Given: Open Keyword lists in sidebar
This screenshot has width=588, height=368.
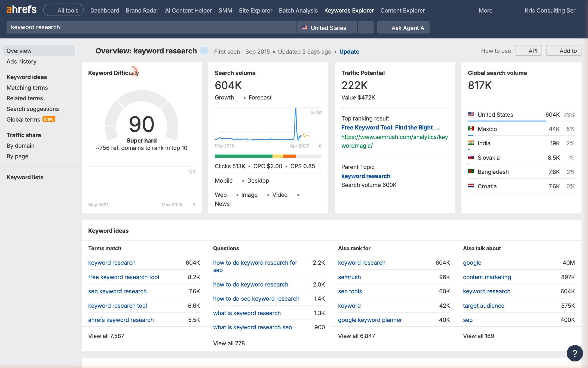Looking at the screenshot, I should (x=25, y=177).
